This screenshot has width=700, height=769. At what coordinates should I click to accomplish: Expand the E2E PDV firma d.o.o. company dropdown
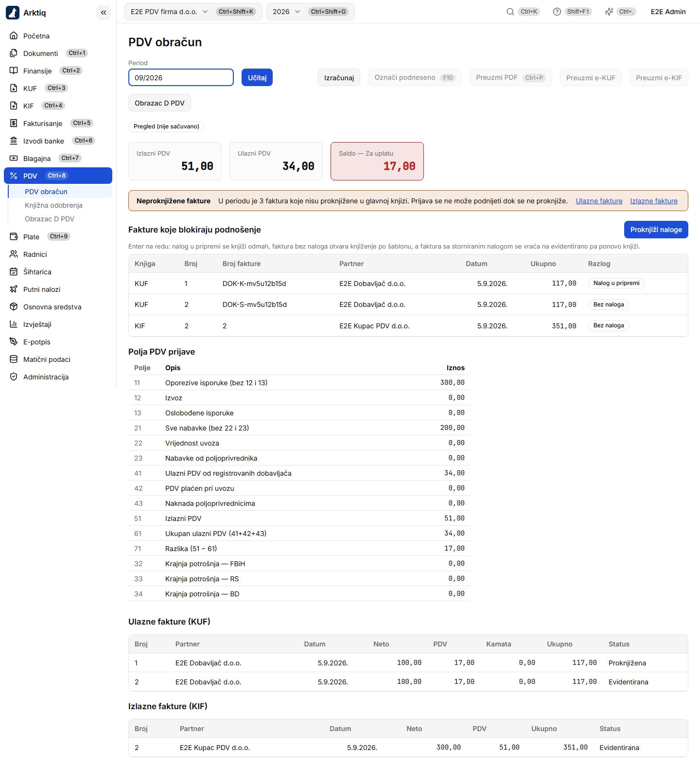click(193, 12)
